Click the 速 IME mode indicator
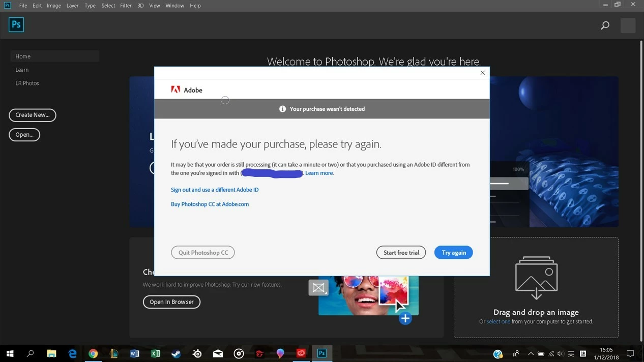 tap(583, 354)
